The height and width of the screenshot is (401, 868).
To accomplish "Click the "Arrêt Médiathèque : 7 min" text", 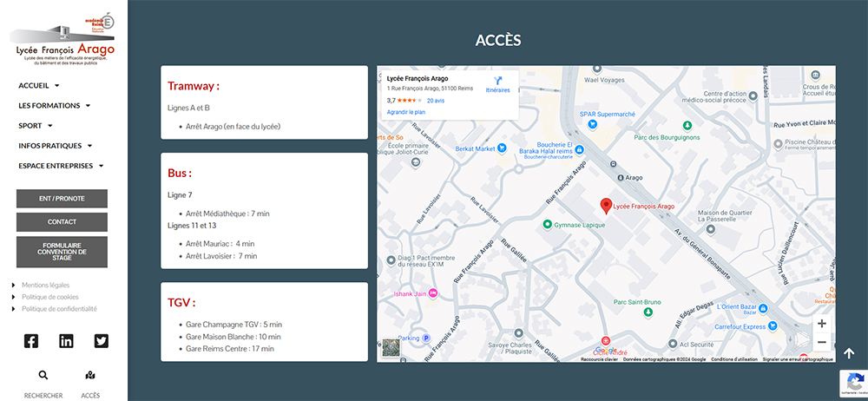I will pos(227,214).
